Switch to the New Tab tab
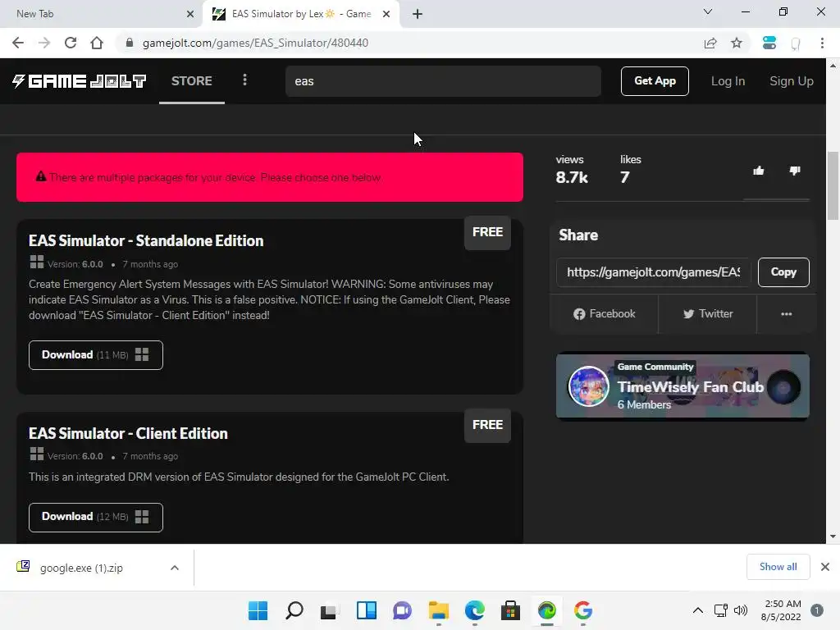This screenshot has width=840, height=630. (101, 14)
